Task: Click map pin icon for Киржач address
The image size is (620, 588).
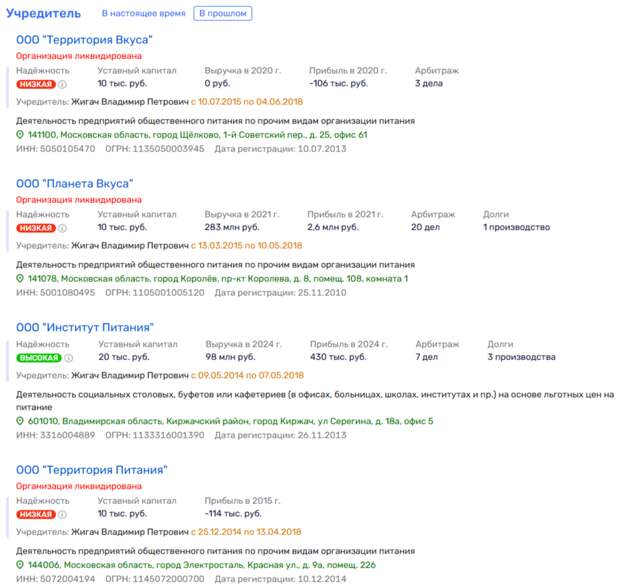Action: click(x=21, y=421)
